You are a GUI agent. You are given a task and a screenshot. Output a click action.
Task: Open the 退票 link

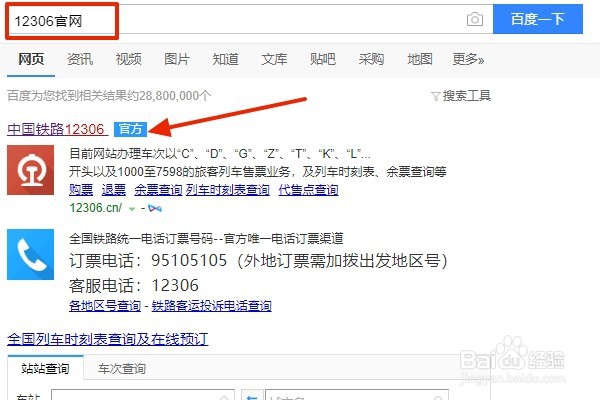pos(114,189)
